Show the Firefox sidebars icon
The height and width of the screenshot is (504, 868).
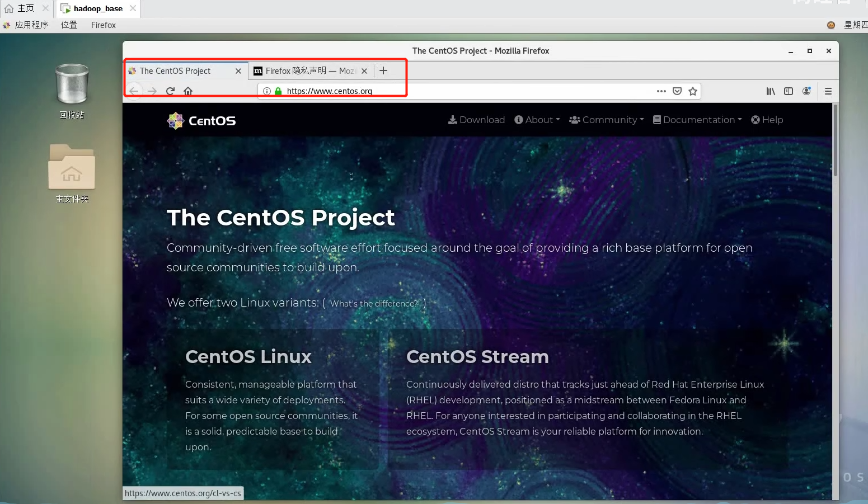click(789, 91)
